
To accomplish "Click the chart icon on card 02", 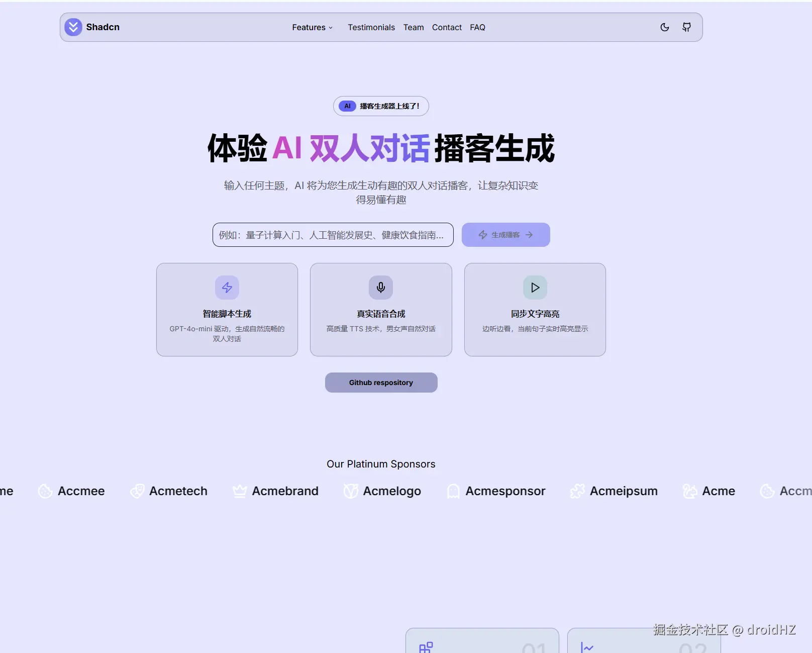I will tap(587, 647).
